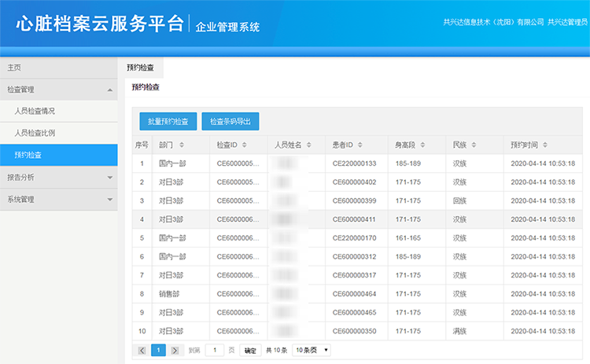590x364 pixels.
Task: Sort table by 预约时间 column arrows
Action: (x=545, y=145)
